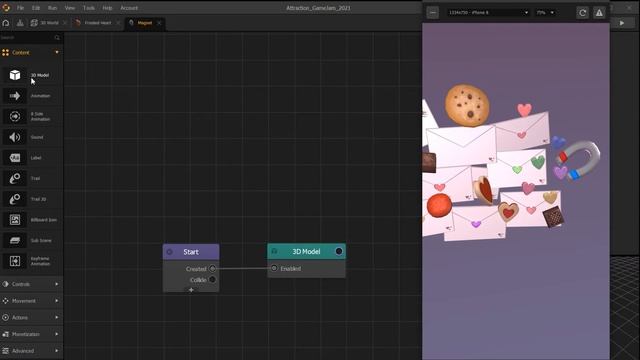Click the 'Billboard Icon' label
The image size is (640, 360).
pos(44,220)
